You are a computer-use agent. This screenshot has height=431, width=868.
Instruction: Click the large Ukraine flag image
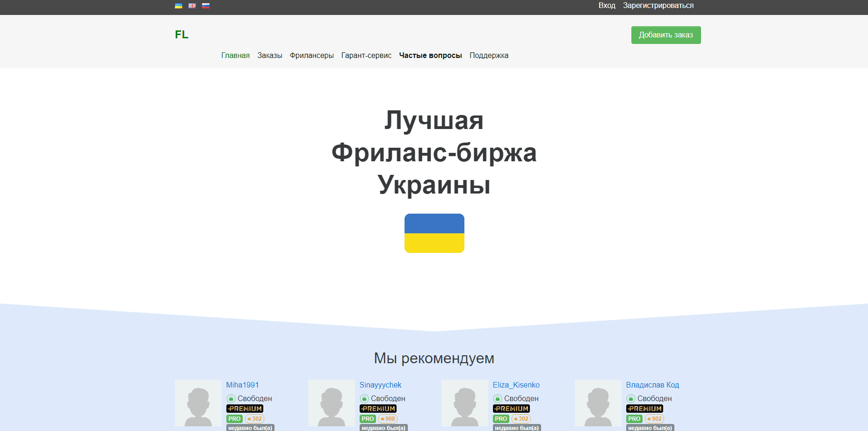pyautogui.click(x=434, y=233)
